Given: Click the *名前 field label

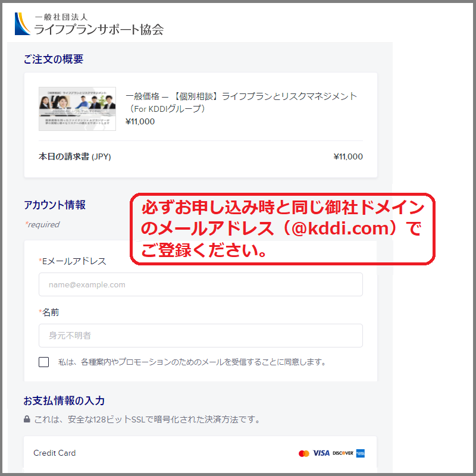Looking at the screenshot, I should pos(49,312).
